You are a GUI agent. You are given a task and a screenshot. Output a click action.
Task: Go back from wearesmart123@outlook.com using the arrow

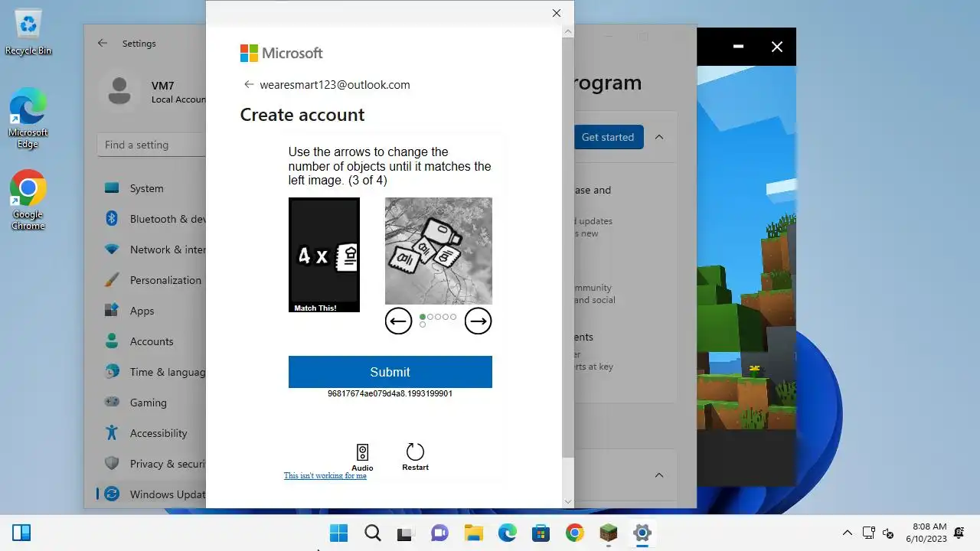(x=249, y=85)
